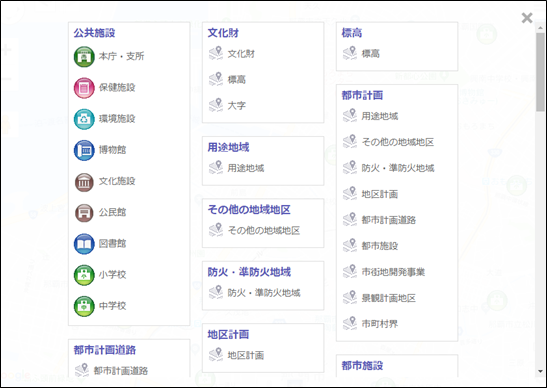Screen dimensions: 547x388
Task: Pick the 博物館 museum icon
Action: [84, 150]
